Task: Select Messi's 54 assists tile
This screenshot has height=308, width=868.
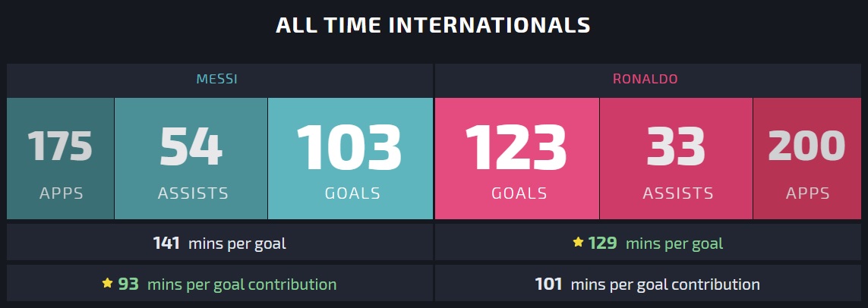Action: click(191, 159)
